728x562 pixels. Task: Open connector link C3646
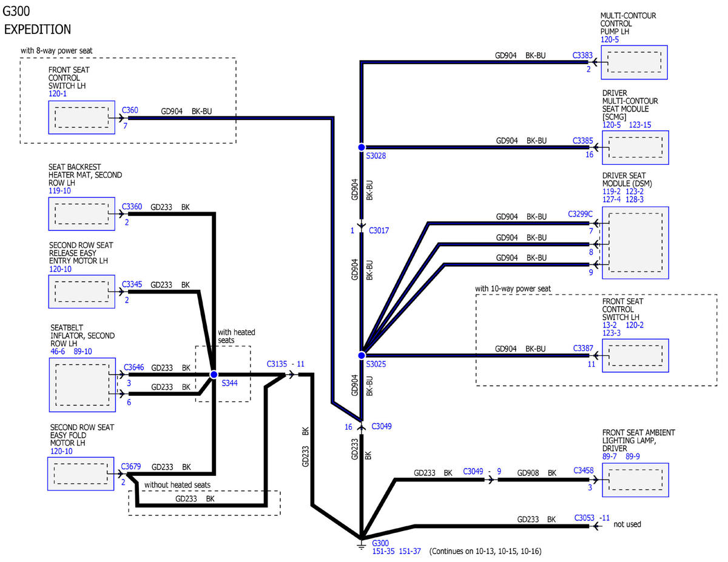[x=134, y=367]
